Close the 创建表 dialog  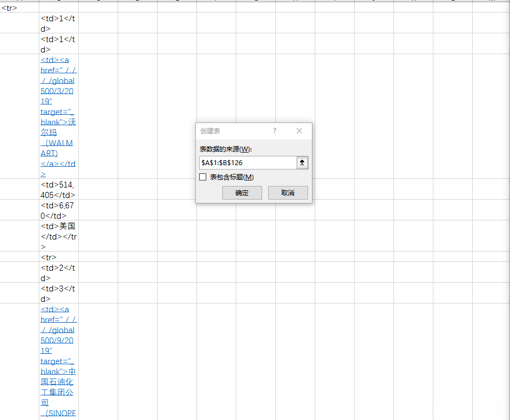tap(299, 131)
